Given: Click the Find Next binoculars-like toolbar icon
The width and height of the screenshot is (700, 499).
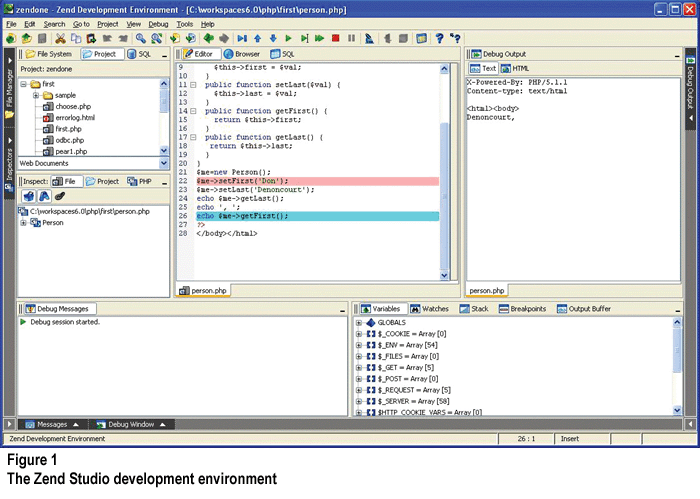Looking at the screenshot, I should coord(156,38).
